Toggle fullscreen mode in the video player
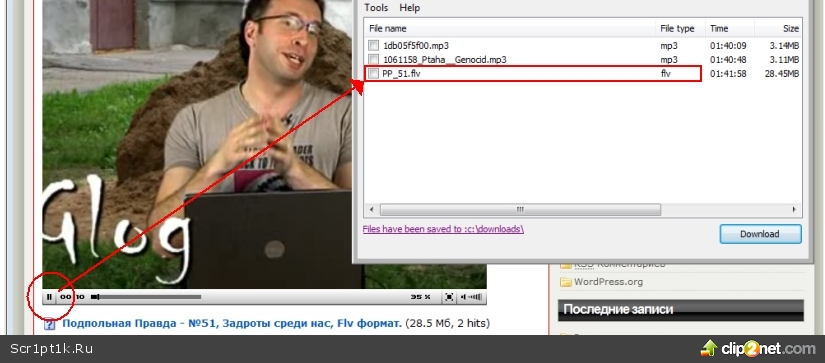Screen dimensions: 825x363 (x=449, y=297)
